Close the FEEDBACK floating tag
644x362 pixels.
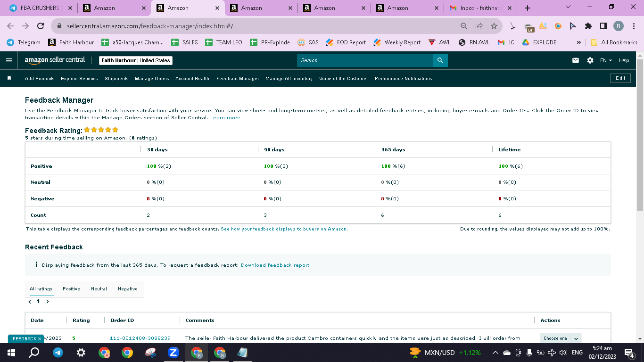pyautogui.click(x=40, y=339)
